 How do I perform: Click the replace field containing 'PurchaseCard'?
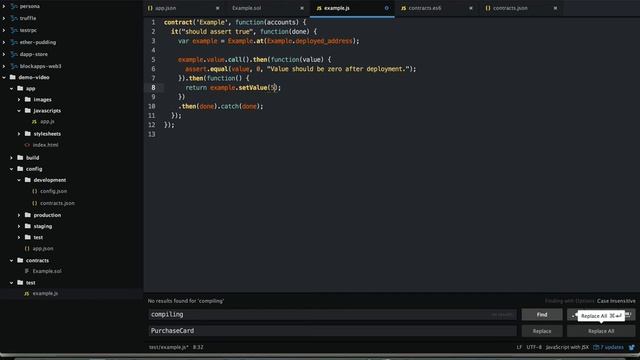[x=332, y=331]
